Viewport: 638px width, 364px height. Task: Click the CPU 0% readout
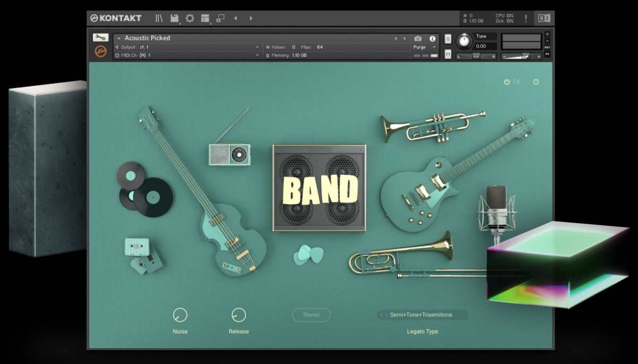(x=504, y=15)
